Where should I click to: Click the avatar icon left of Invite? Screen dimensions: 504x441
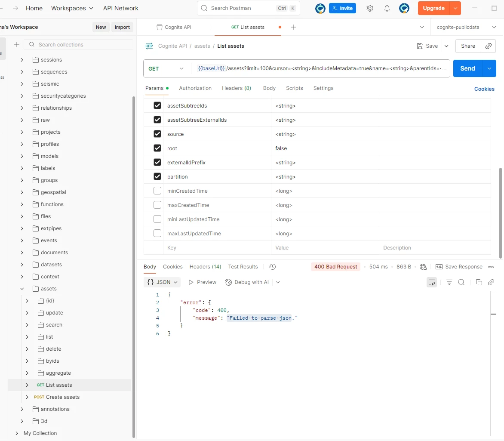click(320, 8)
